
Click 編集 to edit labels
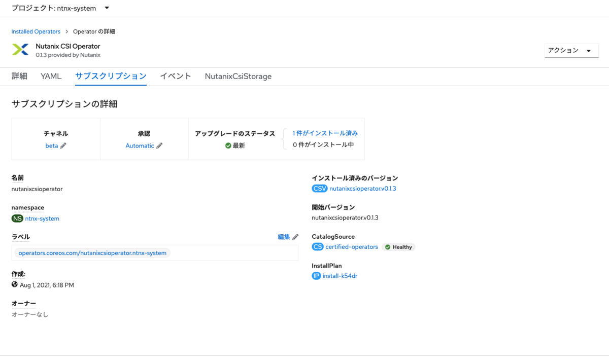pos(284,237)
